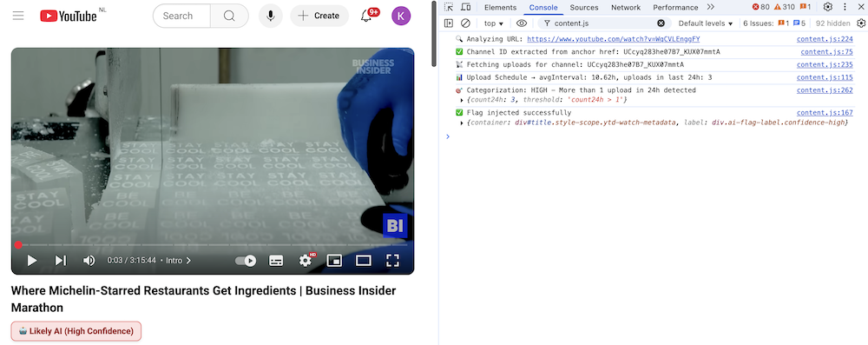Screen dimensions: 868x345
Task: Open the Default levels dropdown
Action: [x=705, y=23]
